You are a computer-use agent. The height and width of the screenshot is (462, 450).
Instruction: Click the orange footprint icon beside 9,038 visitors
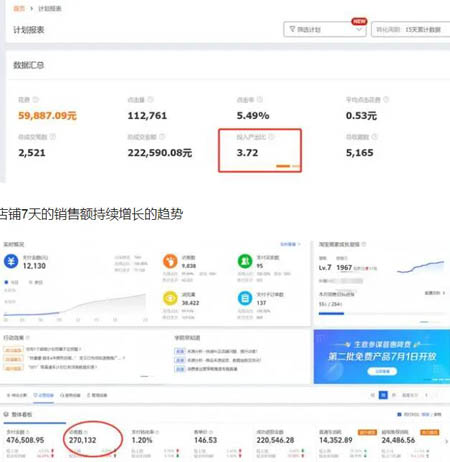[x=170, y=261]
